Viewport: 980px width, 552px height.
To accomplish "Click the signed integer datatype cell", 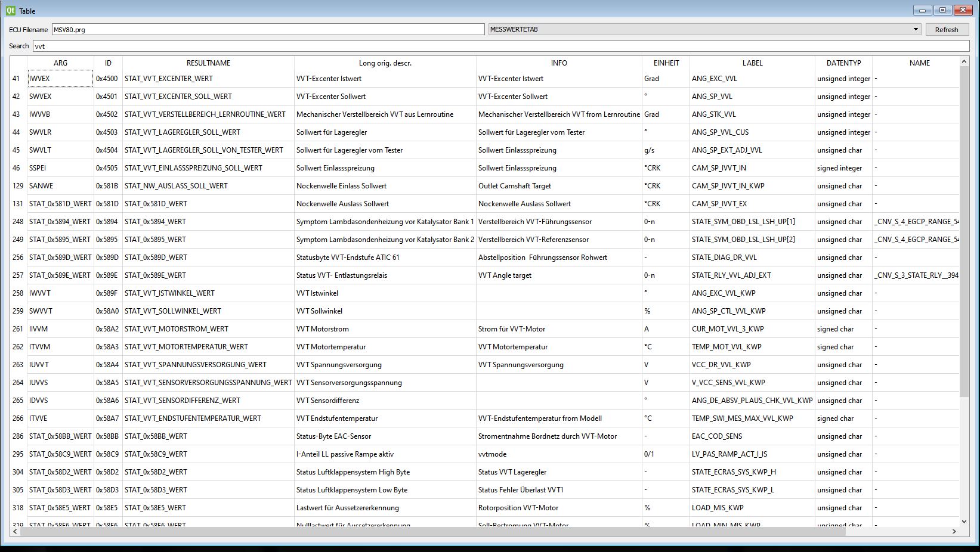I will (x=843, y=168).
